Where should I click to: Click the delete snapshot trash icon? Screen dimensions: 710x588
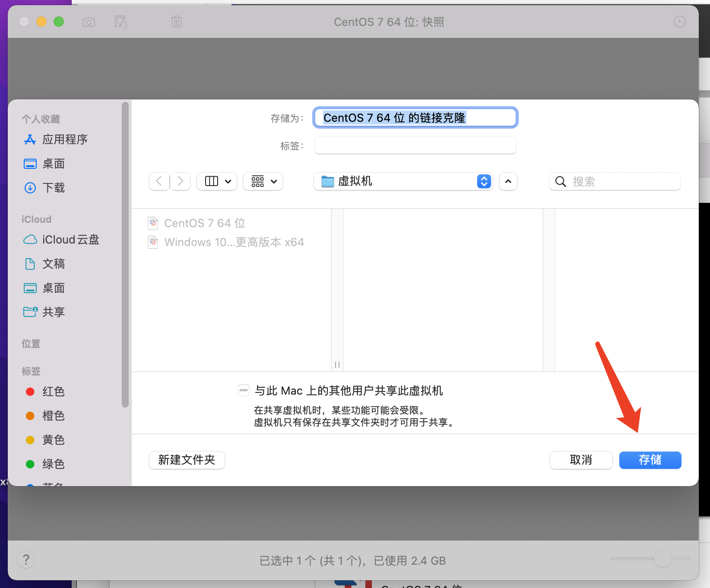177,22
